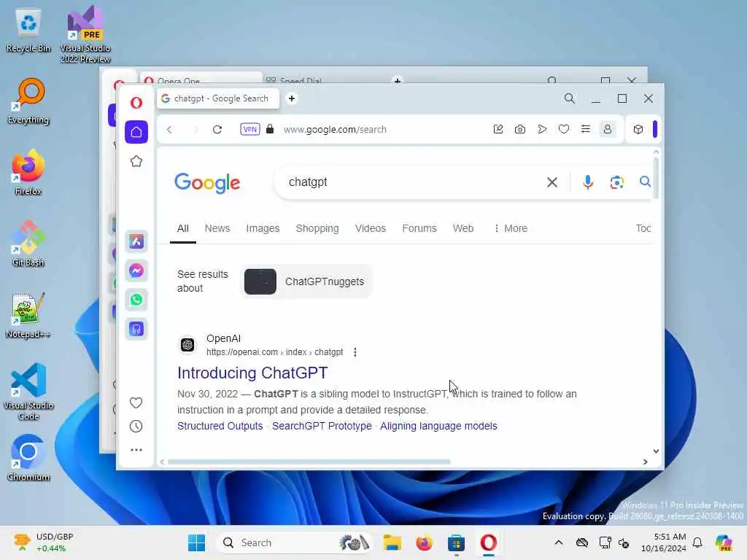Open Aligning language models sitelink
The image size is (747, 560).
(438, 426)
